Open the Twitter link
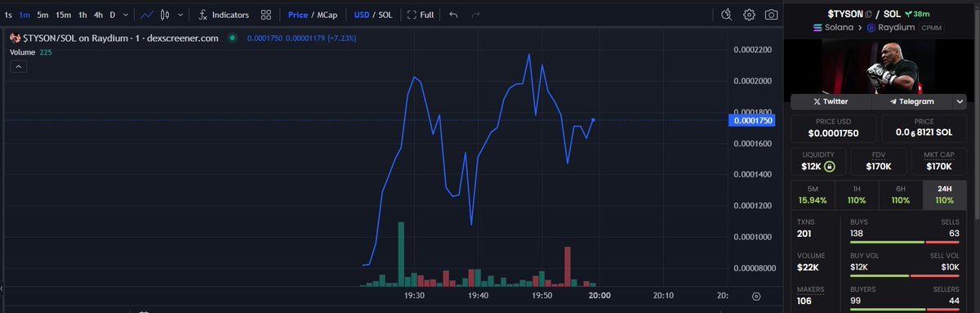Viewport: 980px width, 313px height. (831, 101)
